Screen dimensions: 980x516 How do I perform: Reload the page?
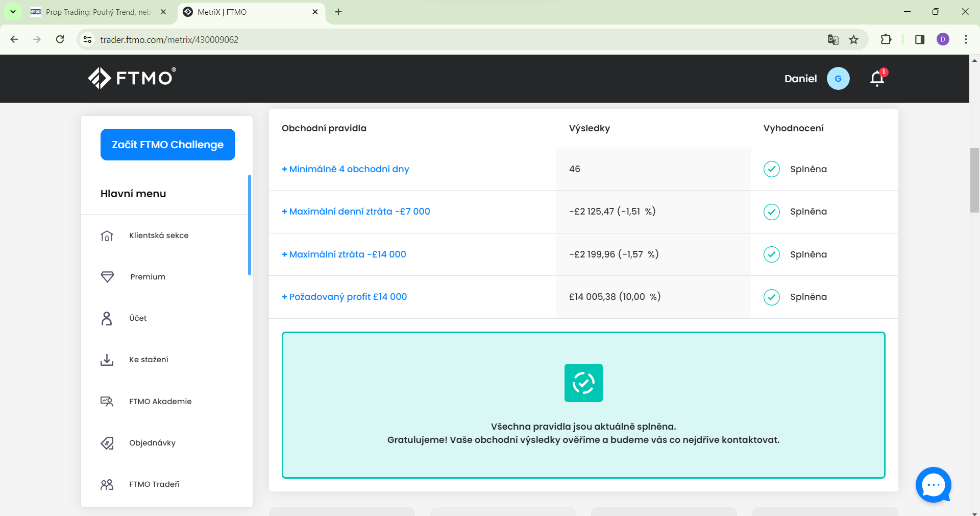coord(60,39)
